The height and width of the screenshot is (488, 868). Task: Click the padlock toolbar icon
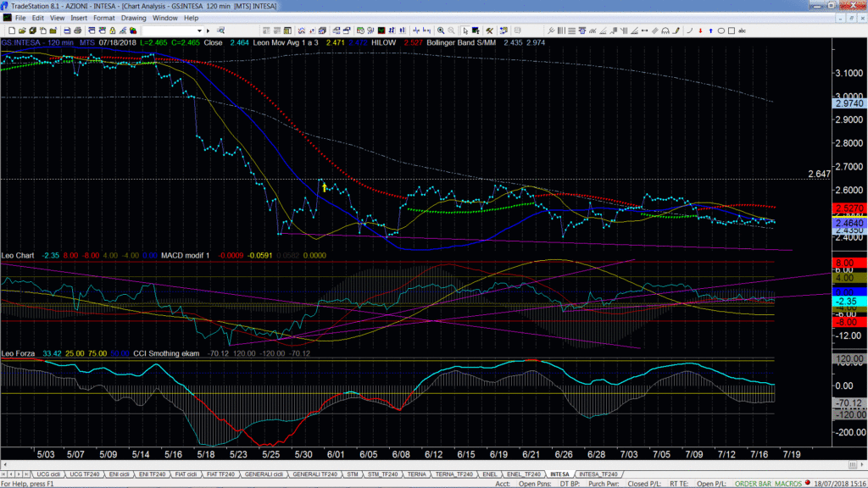click(113, 31)
